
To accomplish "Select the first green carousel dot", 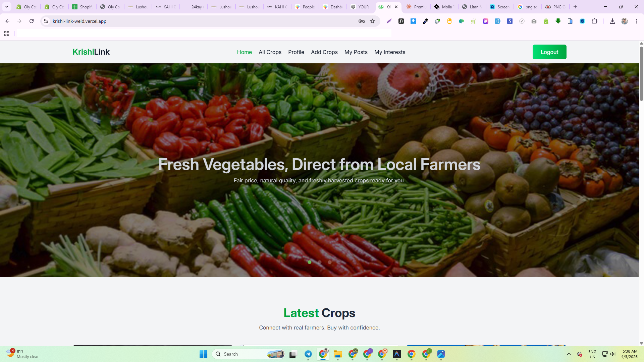I will pos(310,262).
